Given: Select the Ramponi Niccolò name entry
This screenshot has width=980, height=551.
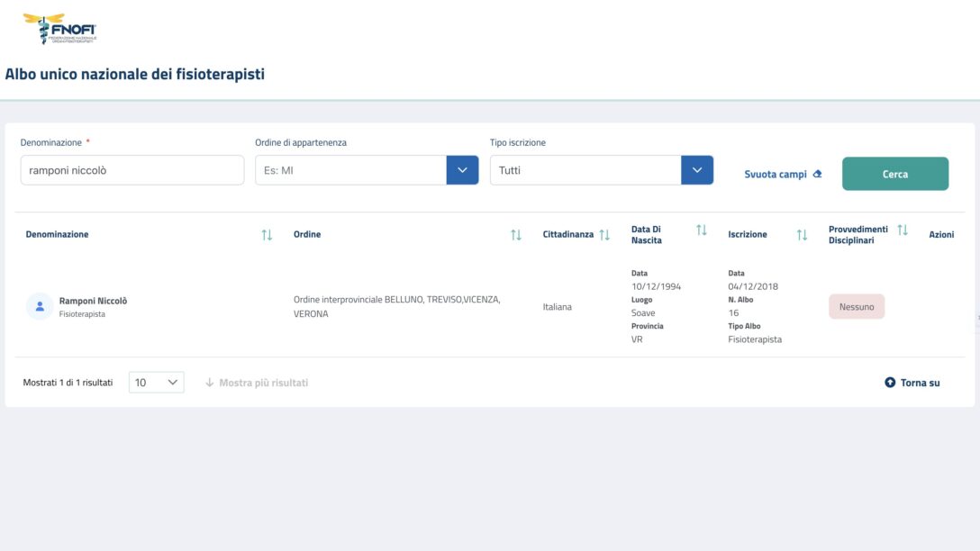Looking at the screenshot, I should (93, 301).
